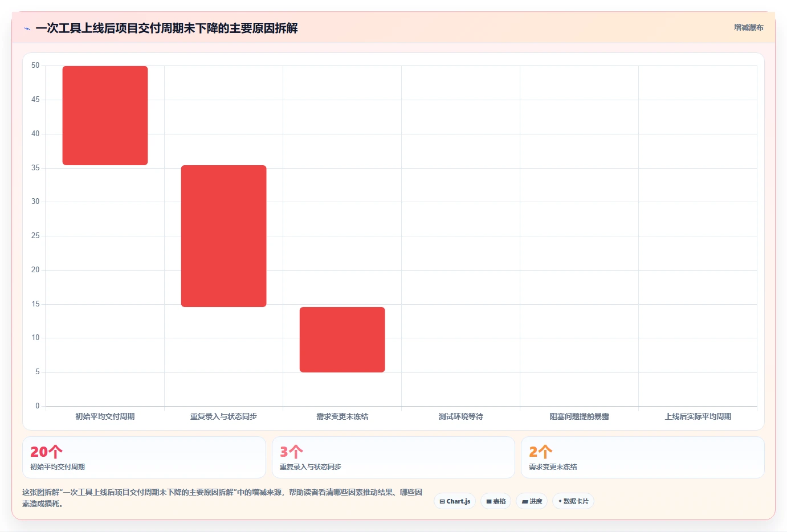Viewport: 787px width, 532px height.
Task: Click the chart title 一次工具上线后项目交付周期未下降的主要原因拆解
Action: point(166,28)
